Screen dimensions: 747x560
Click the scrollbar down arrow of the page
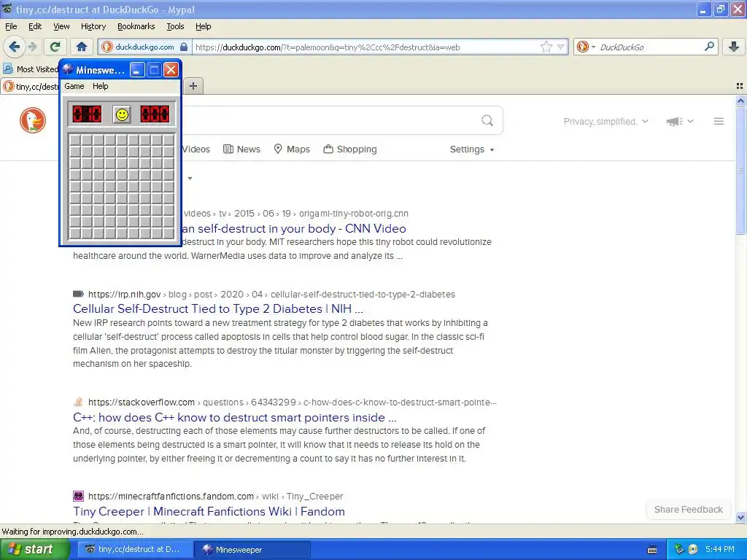(x=740, y=517)
